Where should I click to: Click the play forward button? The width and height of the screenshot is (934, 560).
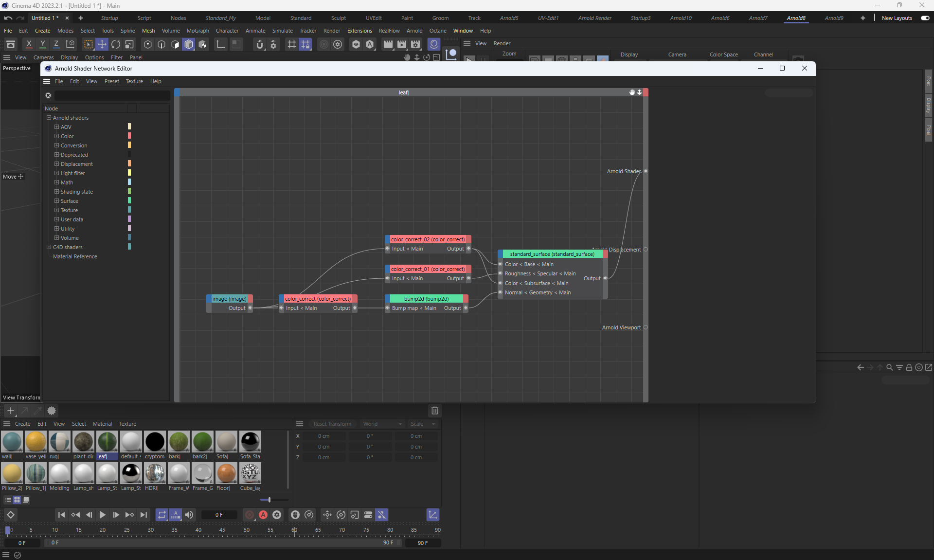coord(102,515)
